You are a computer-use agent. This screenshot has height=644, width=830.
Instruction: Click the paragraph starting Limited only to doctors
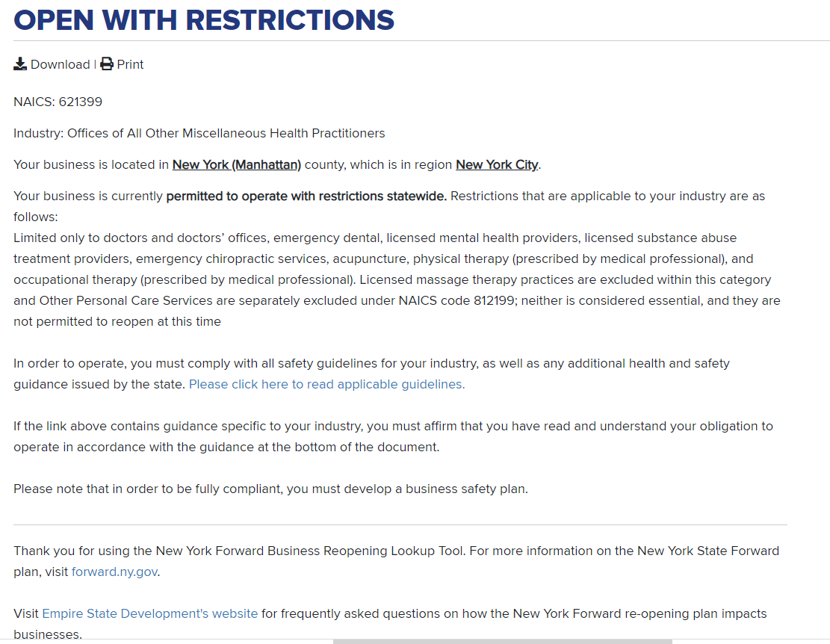[x=374, y=279]
